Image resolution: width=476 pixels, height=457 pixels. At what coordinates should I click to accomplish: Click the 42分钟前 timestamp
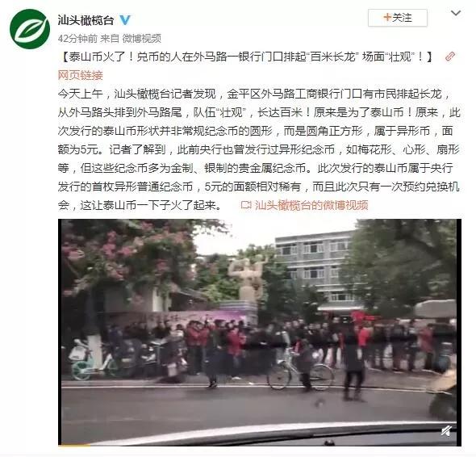(77, 38)
